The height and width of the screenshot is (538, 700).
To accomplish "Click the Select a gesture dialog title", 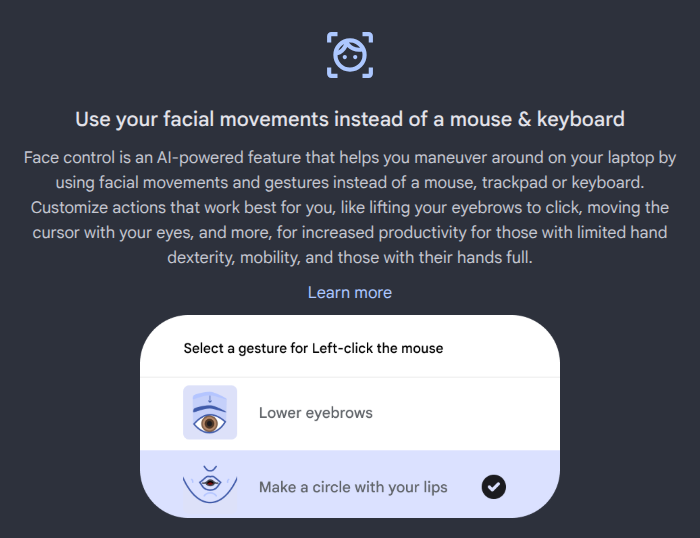I will coord(313,349).
